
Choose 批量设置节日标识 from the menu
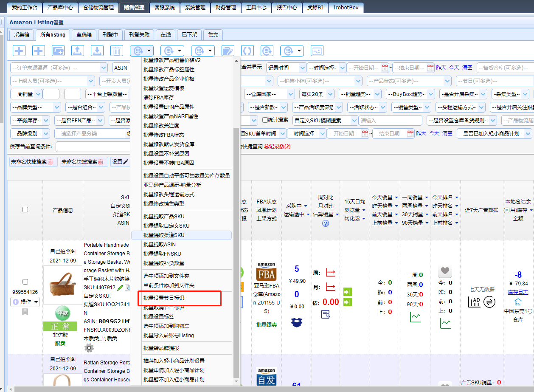click(164, 298)
